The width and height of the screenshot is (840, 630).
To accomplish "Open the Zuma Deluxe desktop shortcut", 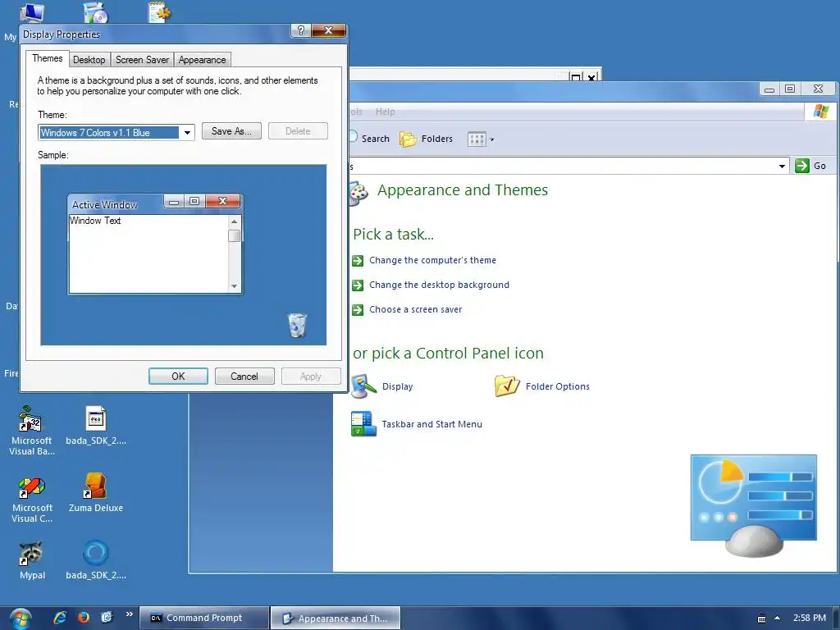I will pyautogui.click(x=96, y=493).
